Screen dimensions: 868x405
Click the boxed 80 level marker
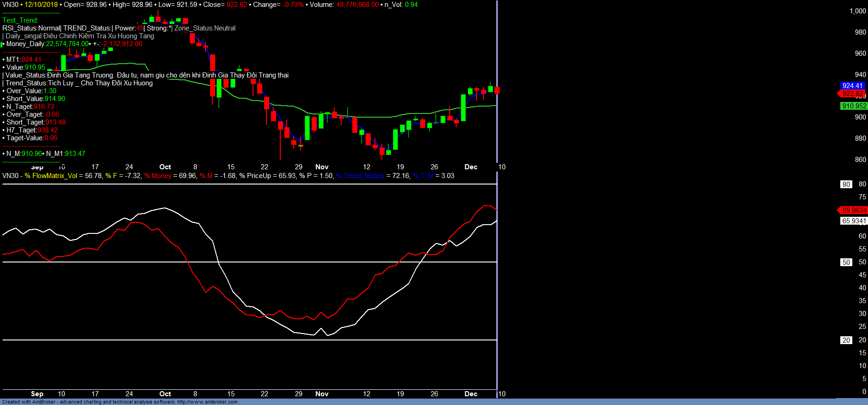pos(846,185)
